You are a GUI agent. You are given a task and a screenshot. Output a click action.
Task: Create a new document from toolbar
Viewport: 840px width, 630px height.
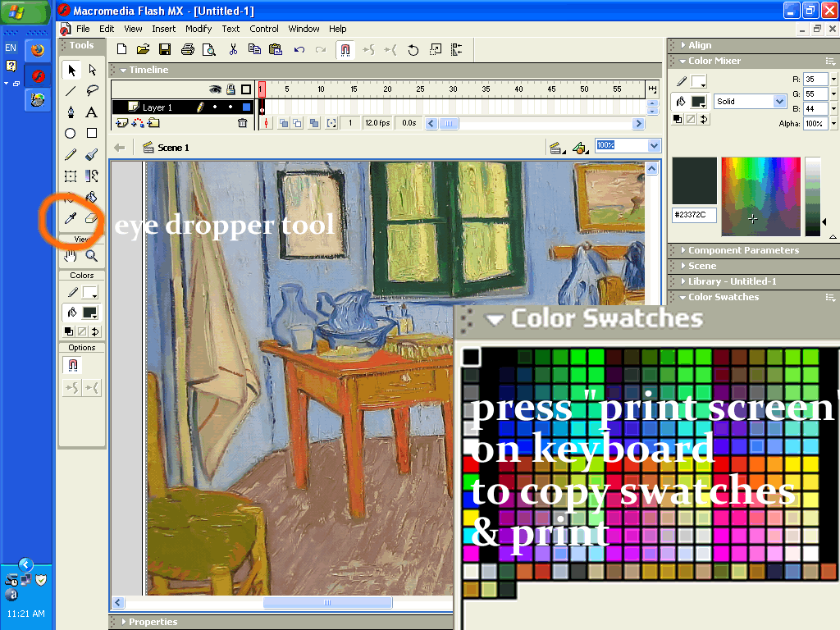click(122, 50)
